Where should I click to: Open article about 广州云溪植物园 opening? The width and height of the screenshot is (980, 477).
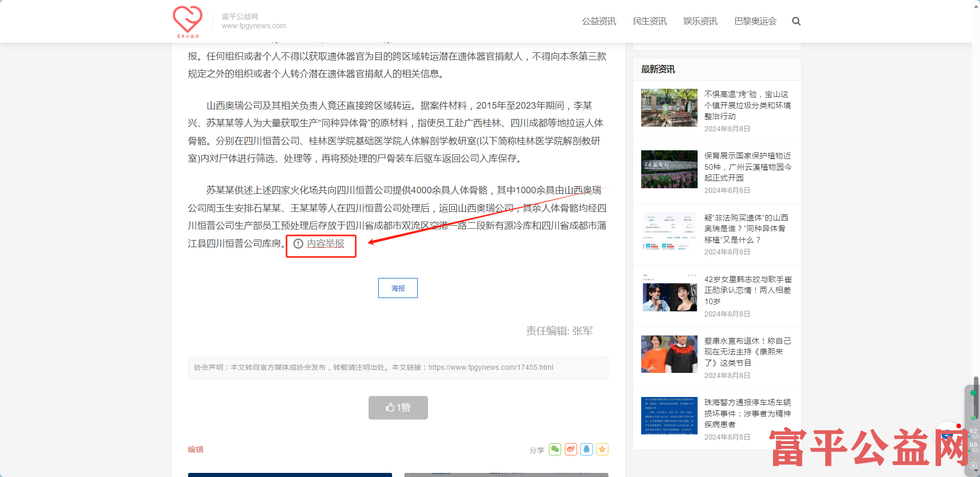747,167
